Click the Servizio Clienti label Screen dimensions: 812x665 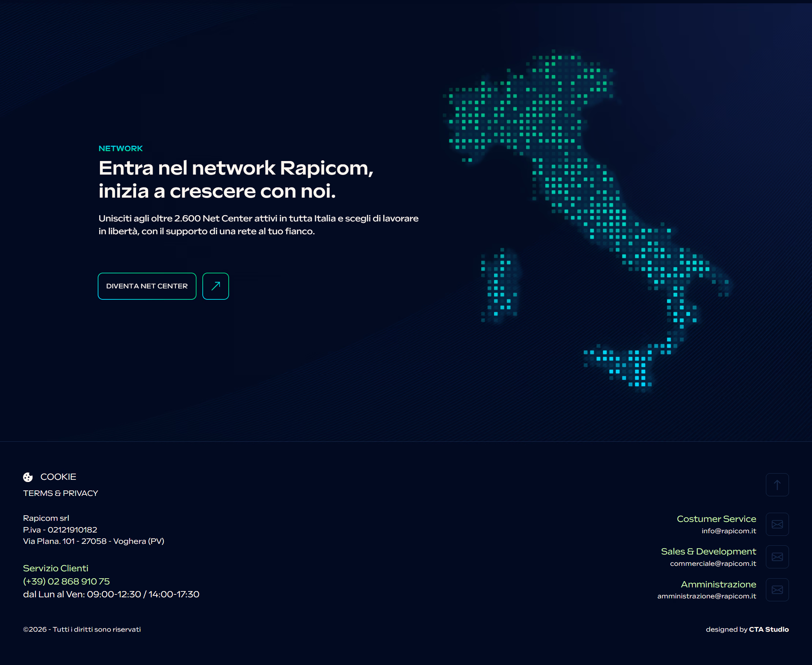[x=56, y=568]
